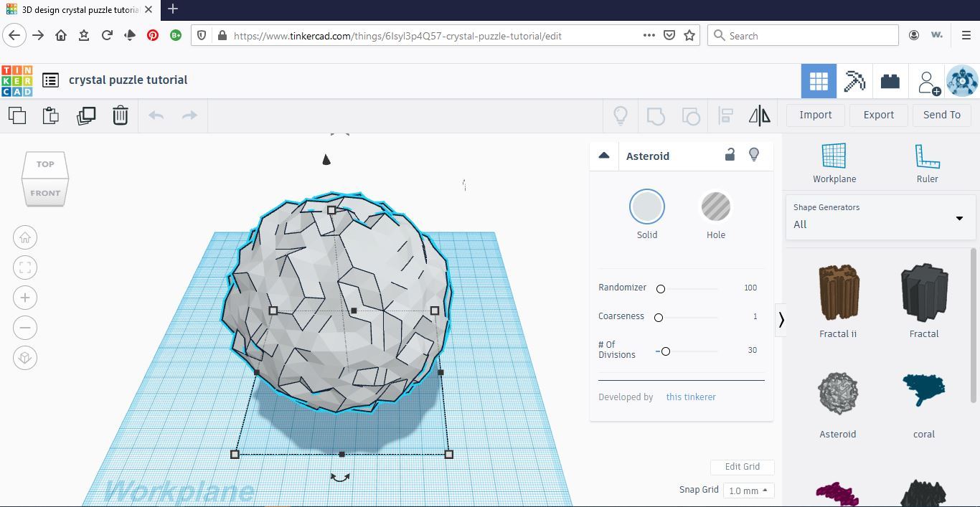Click the Duplicate and repeat icon

coord(86,115)
